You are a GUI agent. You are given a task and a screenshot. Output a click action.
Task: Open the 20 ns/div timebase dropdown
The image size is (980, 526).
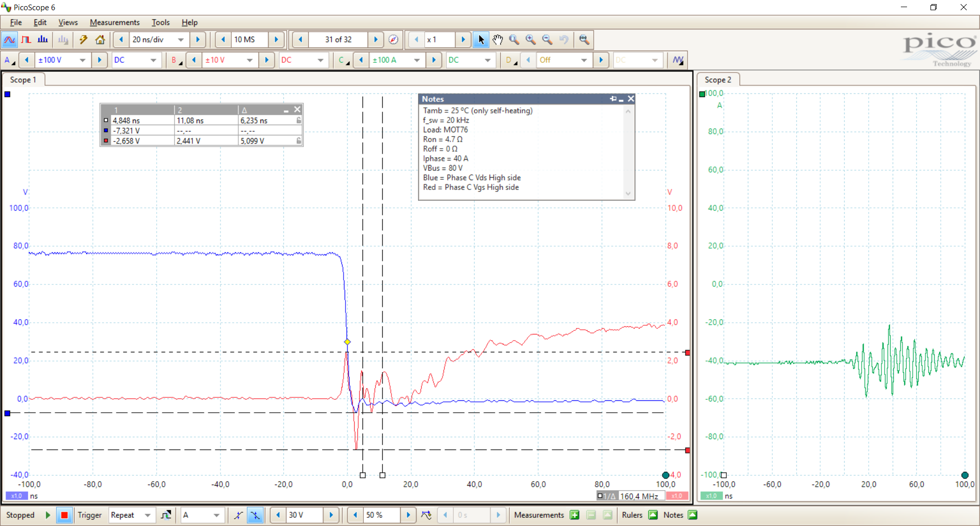coord(181,40)
